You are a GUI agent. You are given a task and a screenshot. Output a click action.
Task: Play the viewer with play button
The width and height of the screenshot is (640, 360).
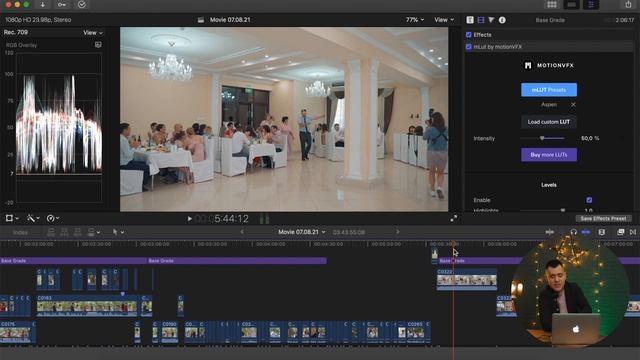189,219
